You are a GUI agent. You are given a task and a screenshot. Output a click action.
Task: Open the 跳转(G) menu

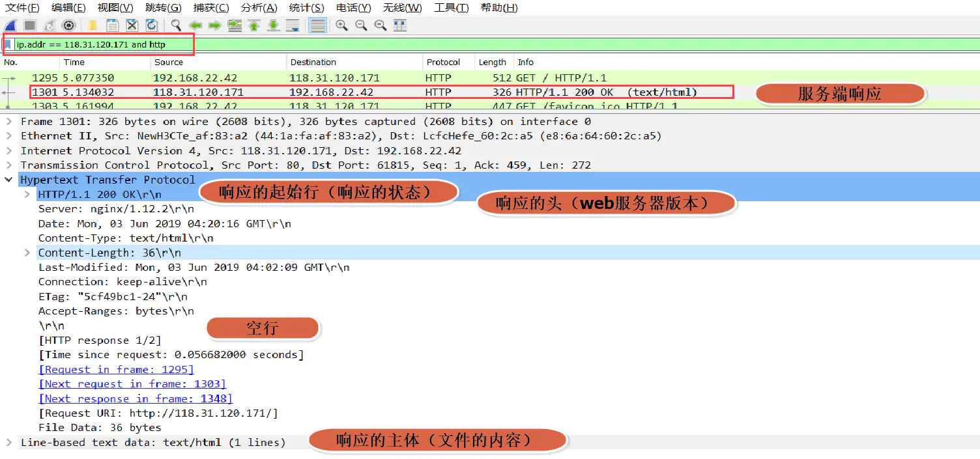[x=163, y=8]
